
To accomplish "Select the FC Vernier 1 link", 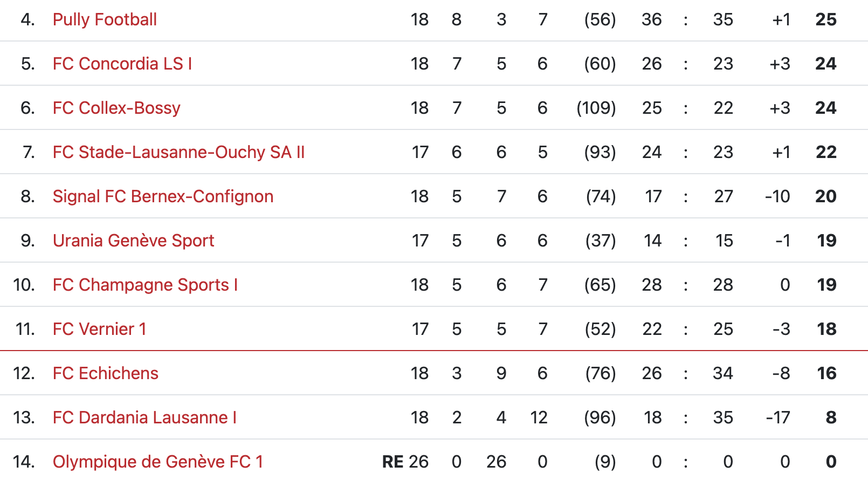I will coord(99,329).
